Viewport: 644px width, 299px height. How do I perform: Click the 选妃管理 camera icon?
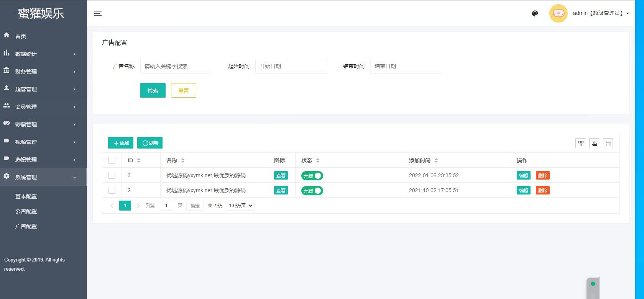click(x=7, y=158)
